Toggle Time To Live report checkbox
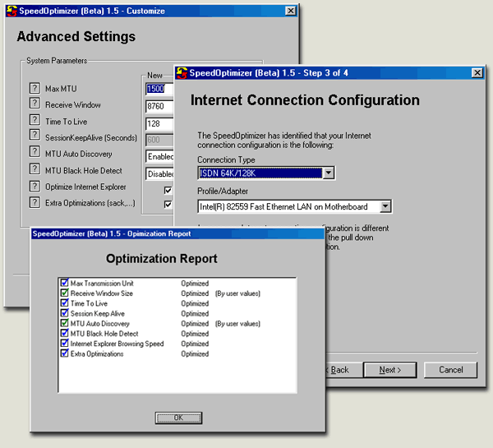 click(x=64, y=303)
